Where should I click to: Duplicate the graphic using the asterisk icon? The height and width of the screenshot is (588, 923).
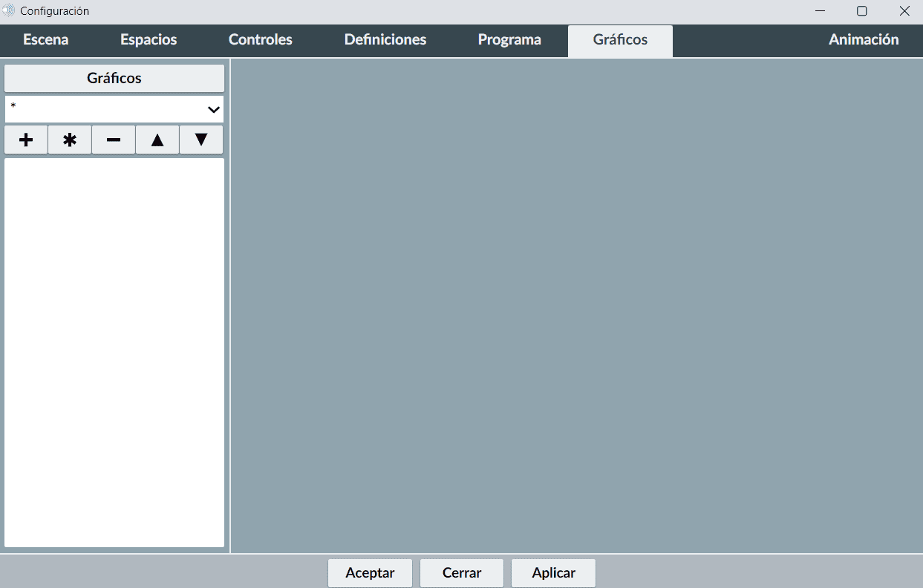pyautogui.click(x=70, y=140)
